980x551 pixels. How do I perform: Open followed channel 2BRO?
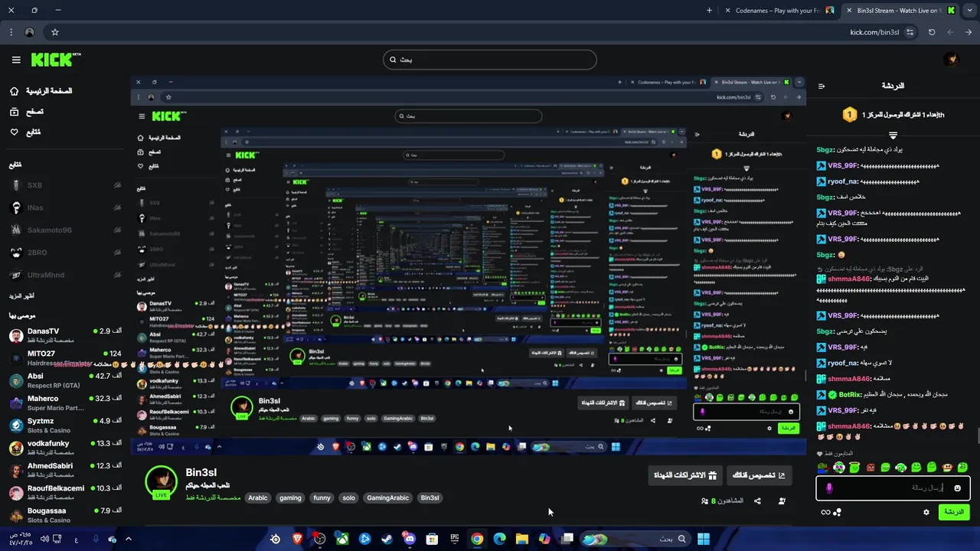[65, 252]
